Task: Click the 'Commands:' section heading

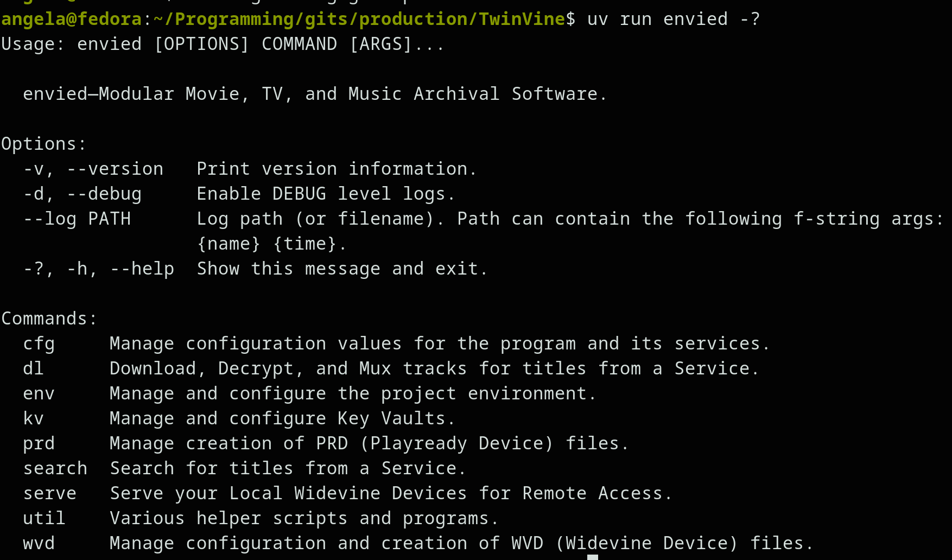Action: pyautogui.click(x=49, y=319)
